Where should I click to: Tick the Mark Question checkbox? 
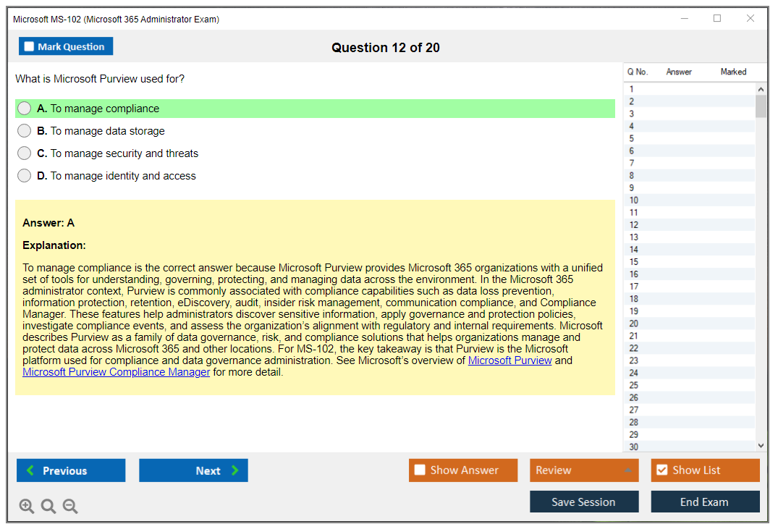tap(29, 46)
